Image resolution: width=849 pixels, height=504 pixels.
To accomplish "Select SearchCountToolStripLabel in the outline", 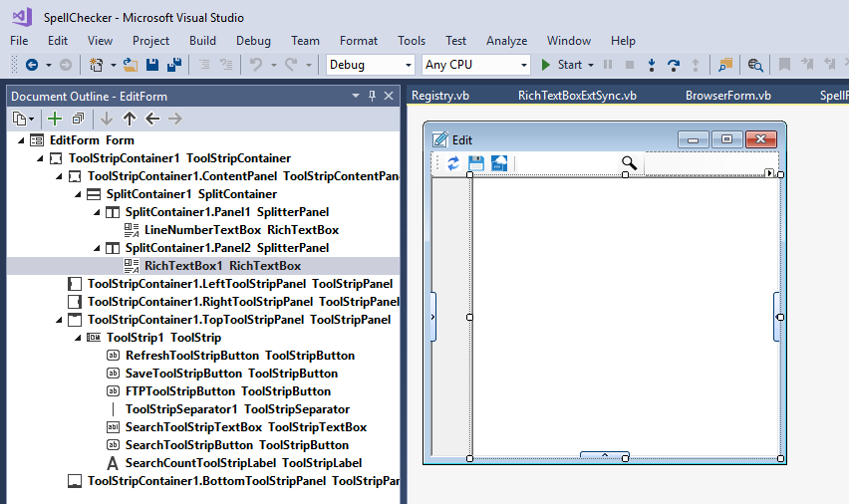I will click(244, 463).
